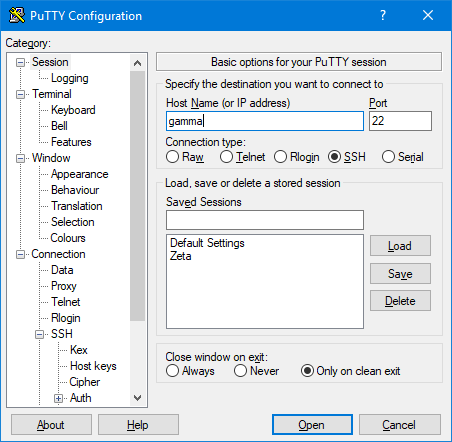Screen dimensions: 452x442
Task: Click the category tree scroll down arrow
Action: [x=137, y=398]
